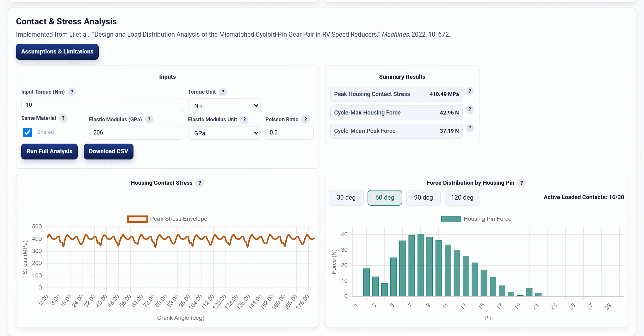The image size is (644, 336).
Task: Toggle Housing Pin Force legend item
Action: click(476, 219)
